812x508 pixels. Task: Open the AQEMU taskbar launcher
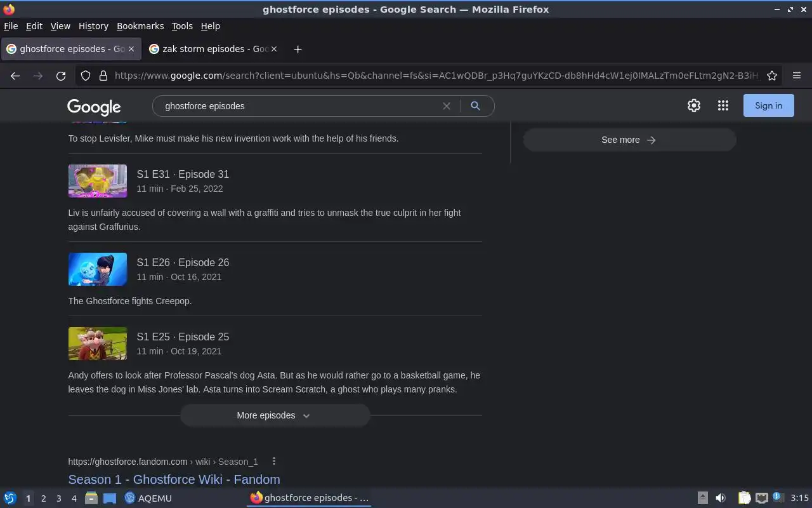tap(148, 498)
